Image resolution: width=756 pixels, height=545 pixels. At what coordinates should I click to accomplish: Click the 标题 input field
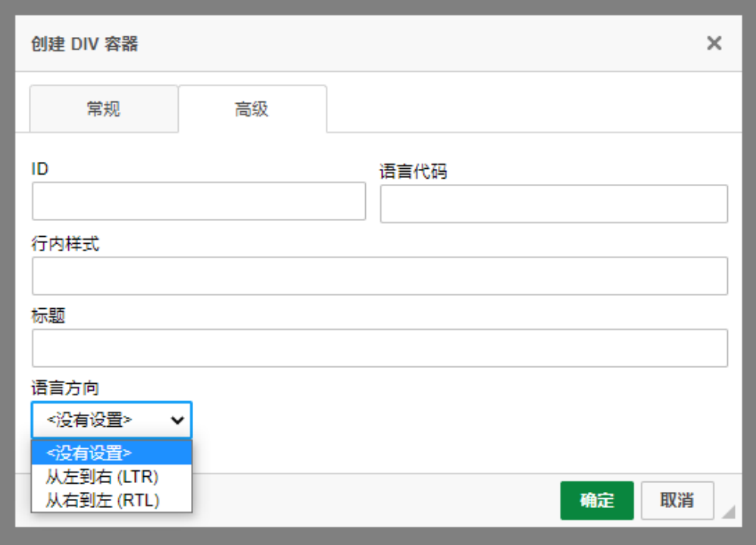pyautogui.click(x=379, y=348)
